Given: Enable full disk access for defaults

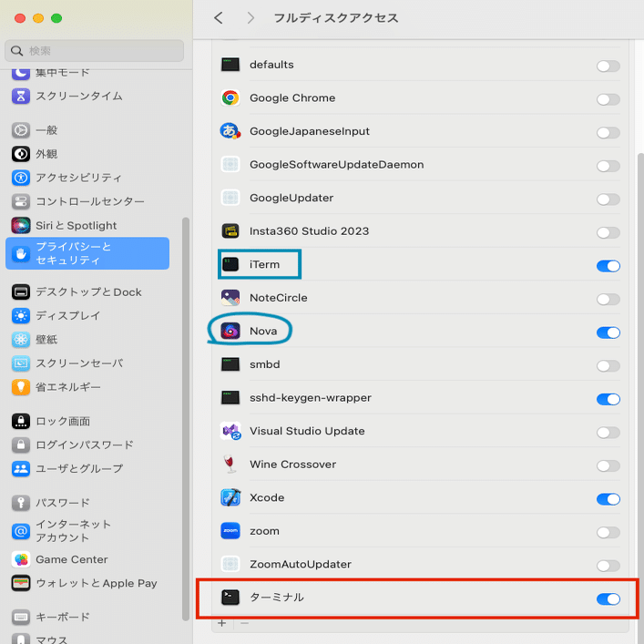Looking at the screenshot, I should [608, 66].
